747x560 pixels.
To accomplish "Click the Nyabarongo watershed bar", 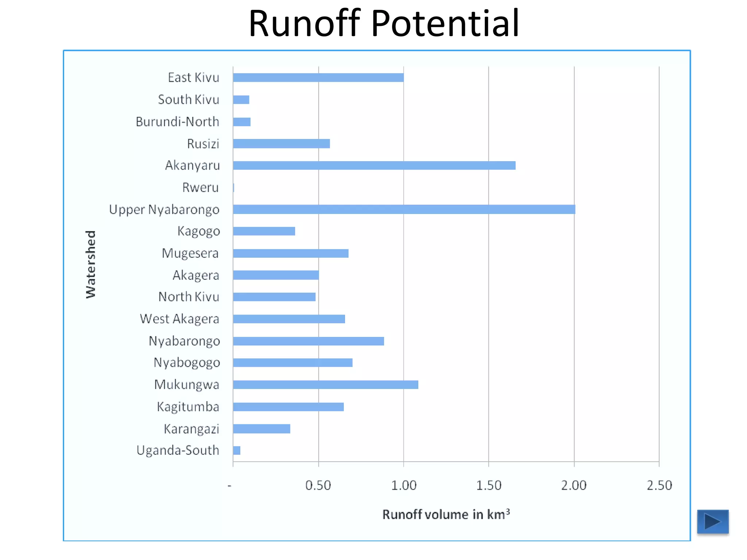I will coord(308,341).
